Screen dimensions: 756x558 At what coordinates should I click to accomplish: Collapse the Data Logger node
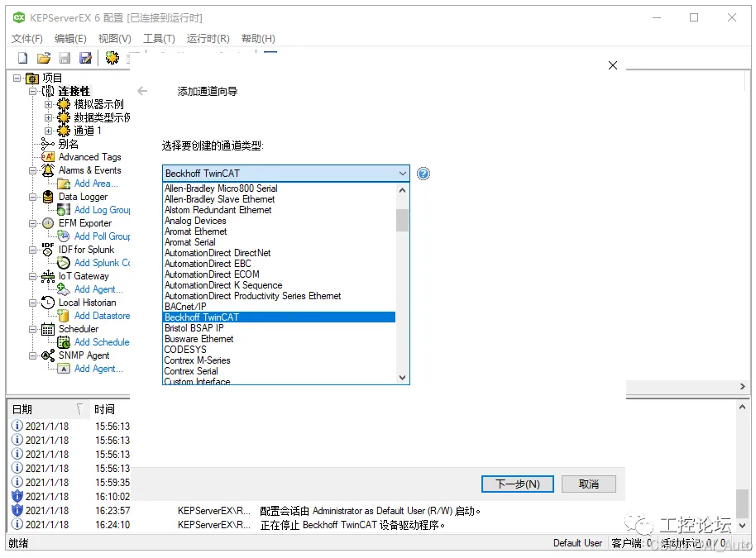click(32, 197)
